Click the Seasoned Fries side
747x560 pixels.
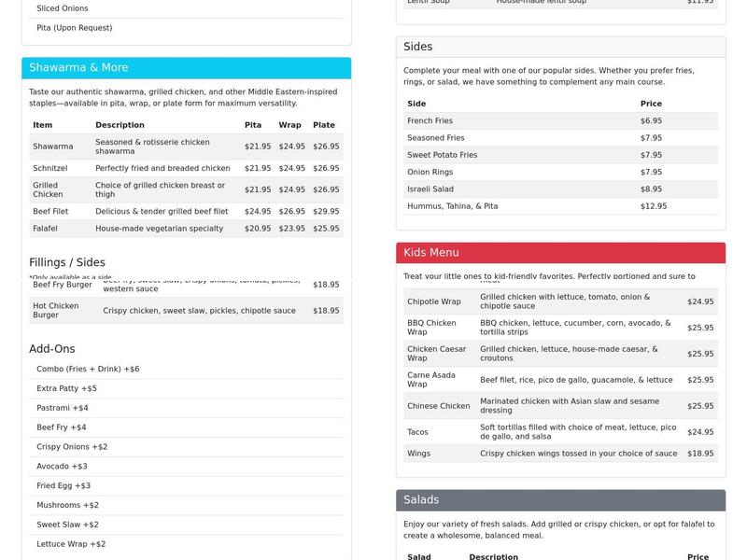(435, 138)
